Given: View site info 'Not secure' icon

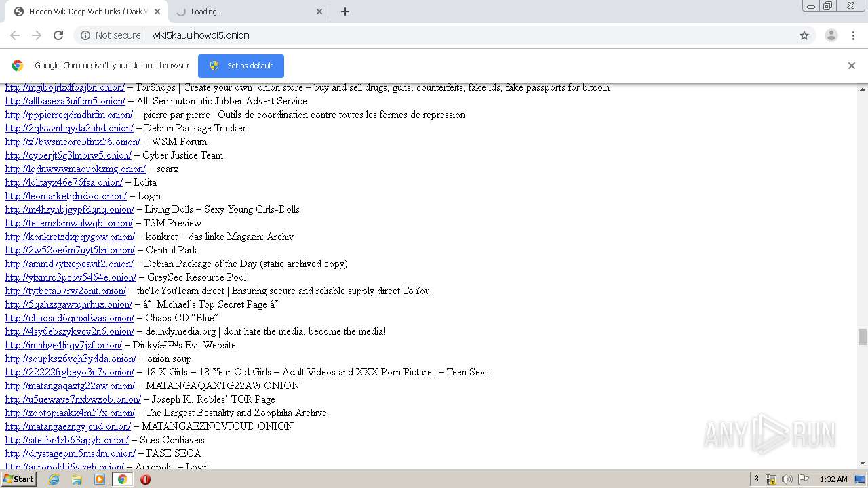Looking at the screenshot, I should pos(85,35).
